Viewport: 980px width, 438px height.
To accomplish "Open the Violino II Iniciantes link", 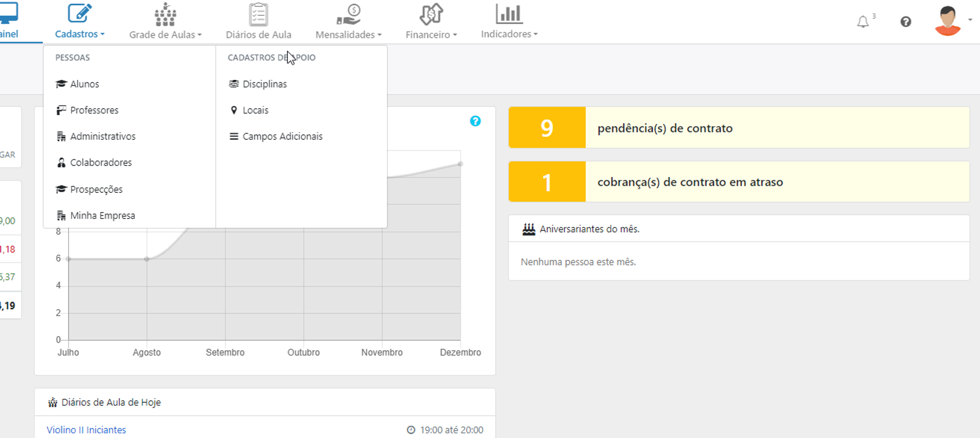I will [86, 430].
